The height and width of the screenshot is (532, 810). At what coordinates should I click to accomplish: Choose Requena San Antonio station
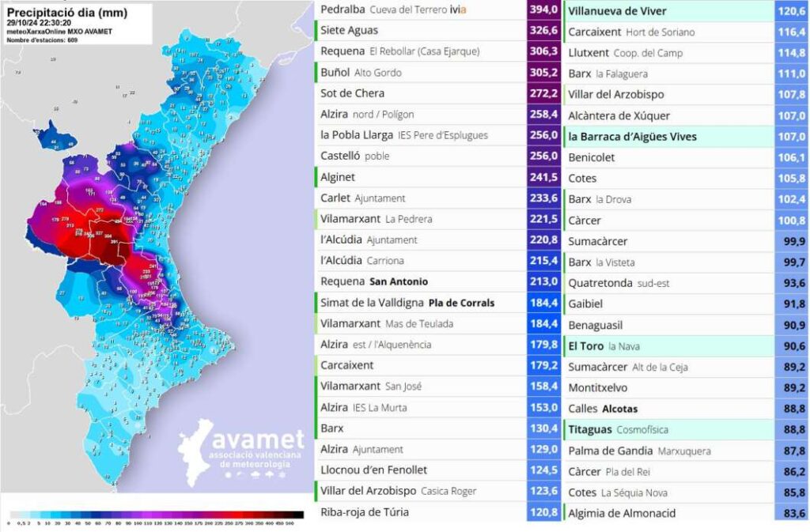(x=374, y=281)
